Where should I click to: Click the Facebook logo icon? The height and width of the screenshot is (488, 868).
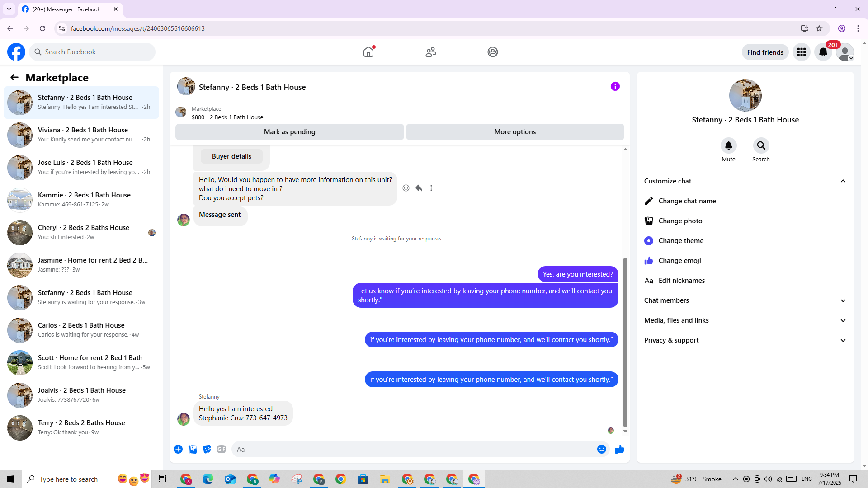click(x=16, y=52)
